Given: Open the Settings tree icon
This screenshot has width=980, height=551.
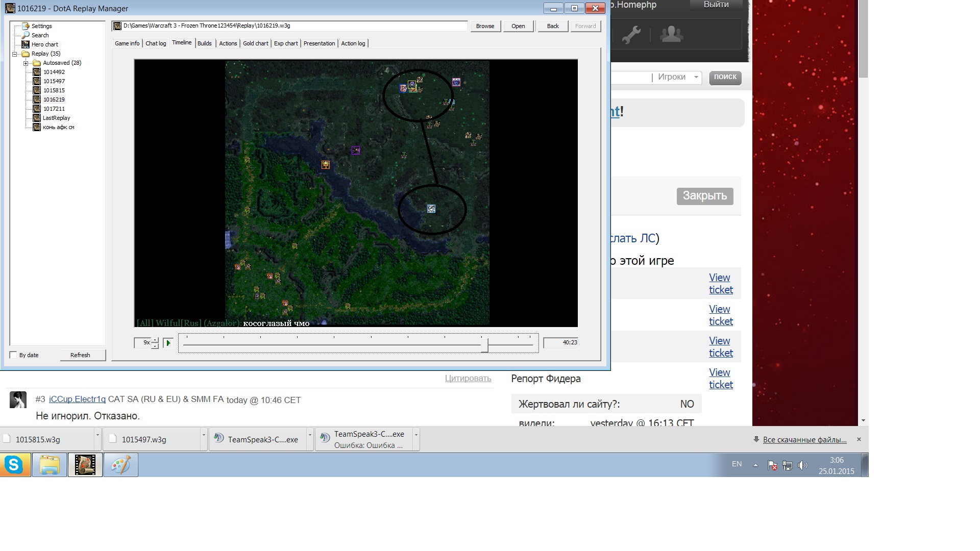Looking at the screenshot, I should coord(26,26).
